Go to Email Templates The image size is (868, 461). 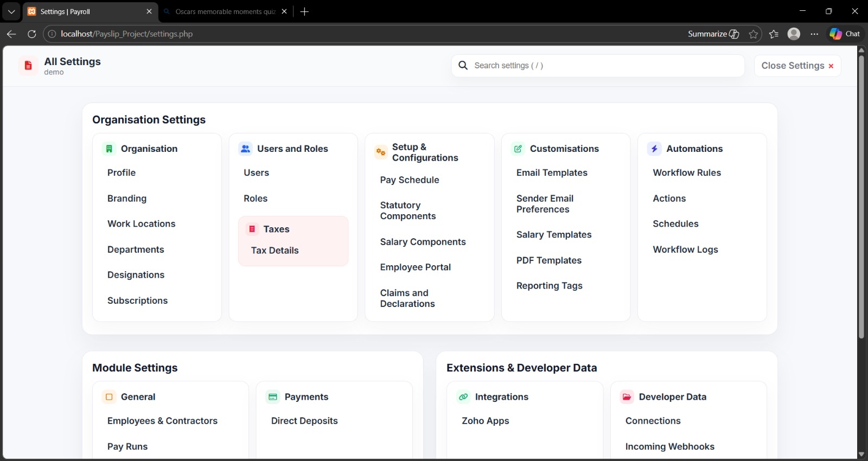coord(551,172)
